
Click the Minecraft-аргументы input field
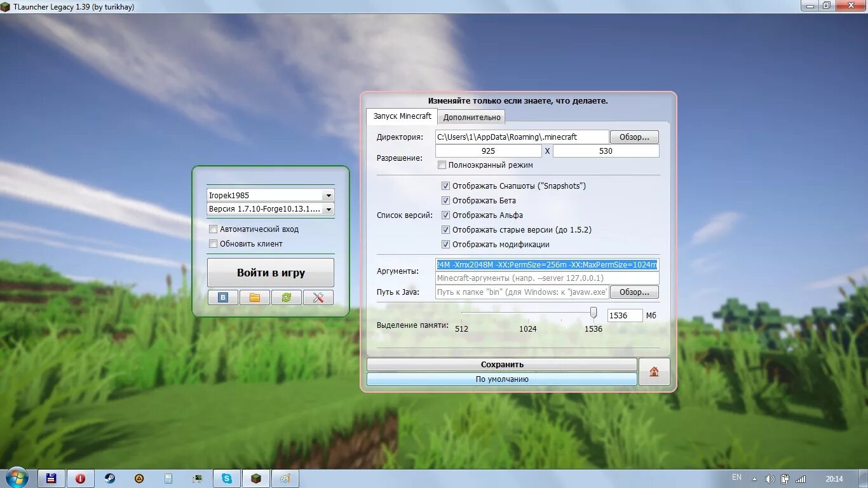(547, 278)
